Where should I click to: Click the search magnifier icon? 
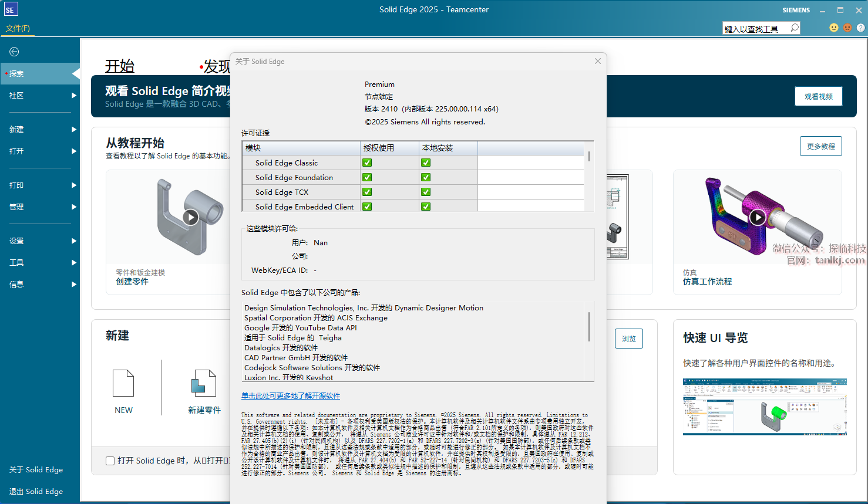coord(795,28)
